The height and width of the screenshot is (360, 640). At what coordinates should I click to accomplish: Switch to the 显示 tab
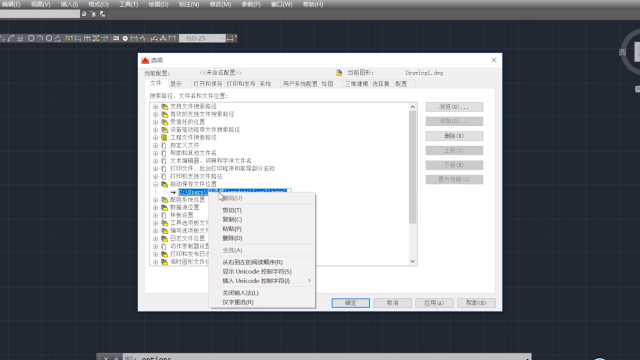pyautogui.click(x=176, y=84)
